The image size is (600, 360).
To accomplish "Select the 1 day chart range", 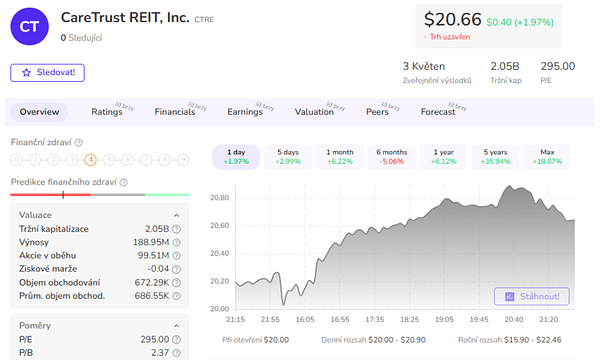I will tap(236, 157).
